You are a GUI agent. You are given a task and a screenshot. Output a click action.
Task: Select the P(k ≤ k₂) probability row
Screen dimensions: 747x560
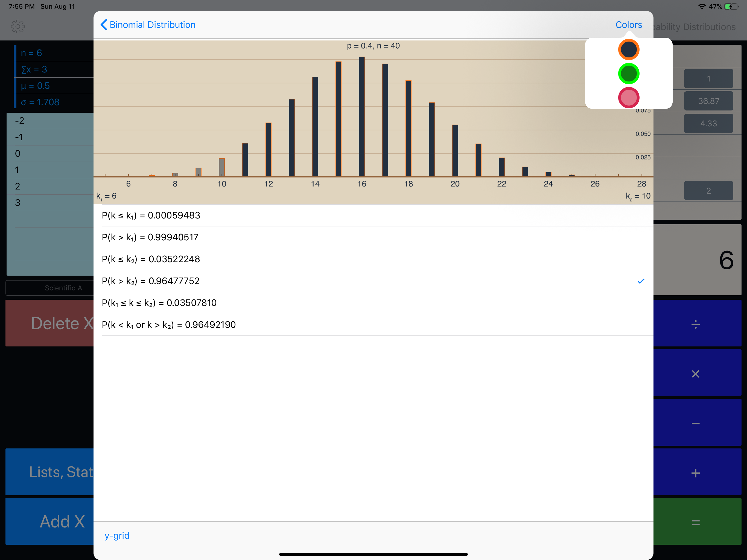373,259
